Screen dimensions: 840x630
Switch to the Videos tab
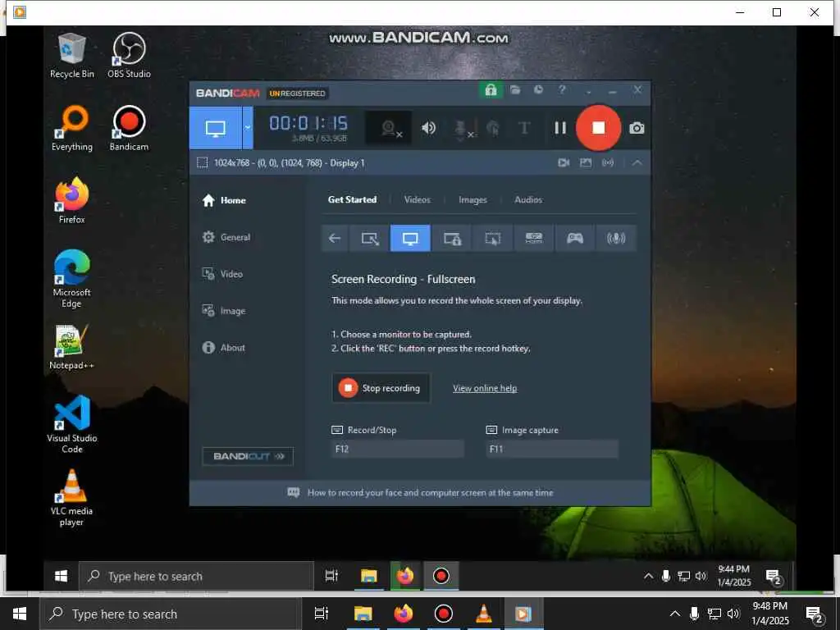pos(417,199)
